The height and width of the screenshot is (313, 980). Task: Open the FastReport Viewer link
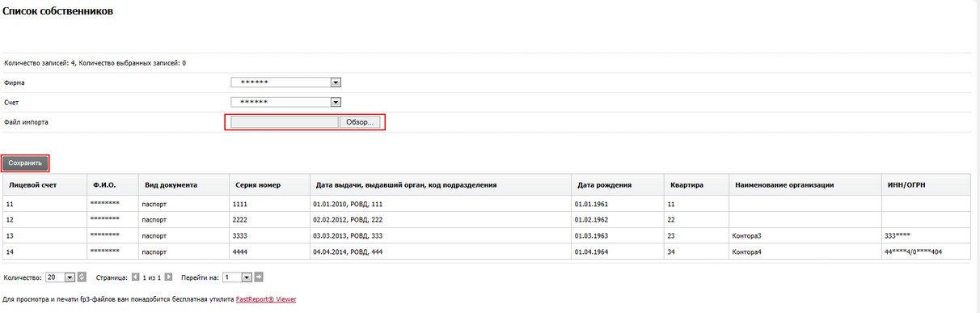point(266,299)
